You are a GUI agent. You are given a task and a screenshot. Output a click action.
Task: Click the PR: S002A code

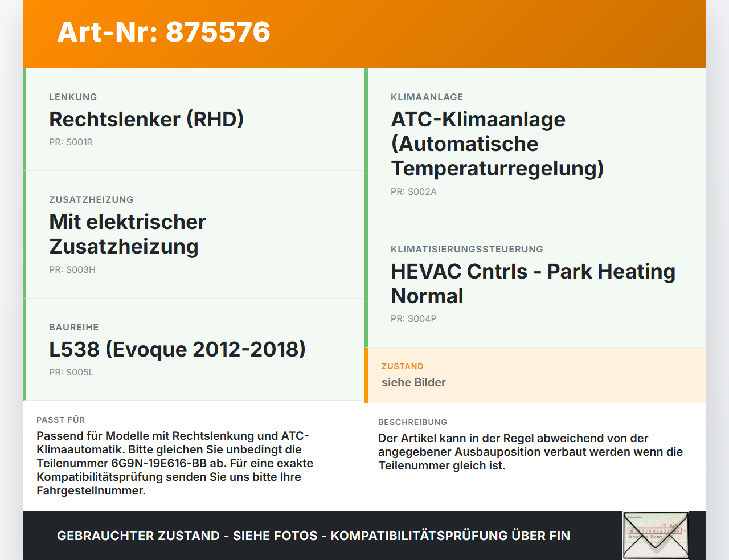(x=413, y=192)
